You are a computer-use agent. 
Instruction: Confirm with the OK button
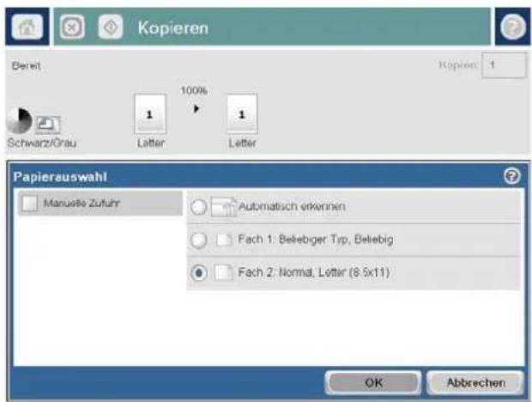[373, 383]
